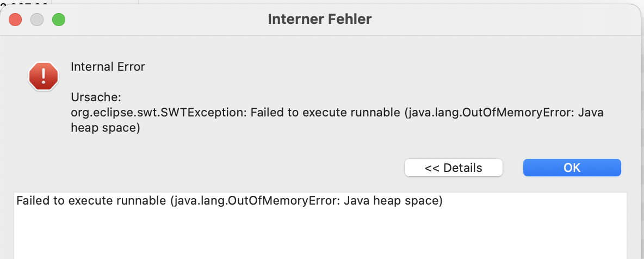Confirm the error with the OK button
The image size is (644, 259).
(572, 168)
